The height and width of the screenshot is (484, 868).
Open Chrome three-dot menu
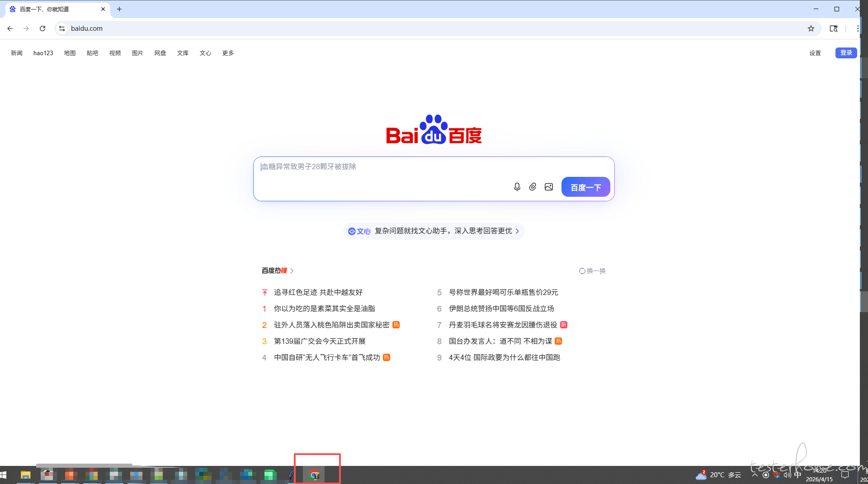pos(858,28)
